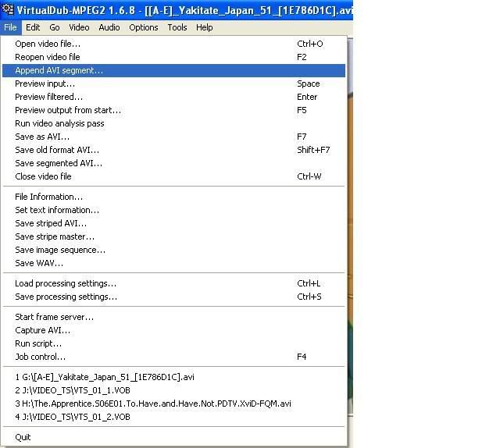Choose Open video file...
The width and height of the screenshot is (500, 448).
173,44
